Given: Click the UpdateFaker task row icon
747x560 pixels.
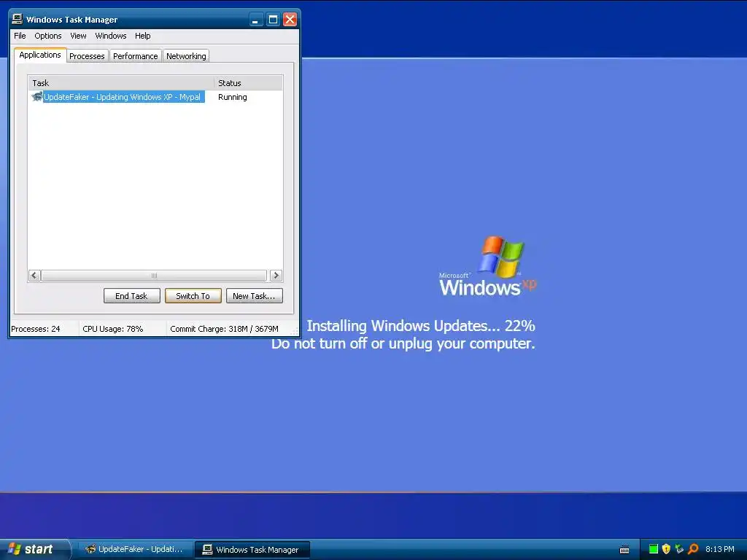Looking at the screenshot, I should point(36,97).
